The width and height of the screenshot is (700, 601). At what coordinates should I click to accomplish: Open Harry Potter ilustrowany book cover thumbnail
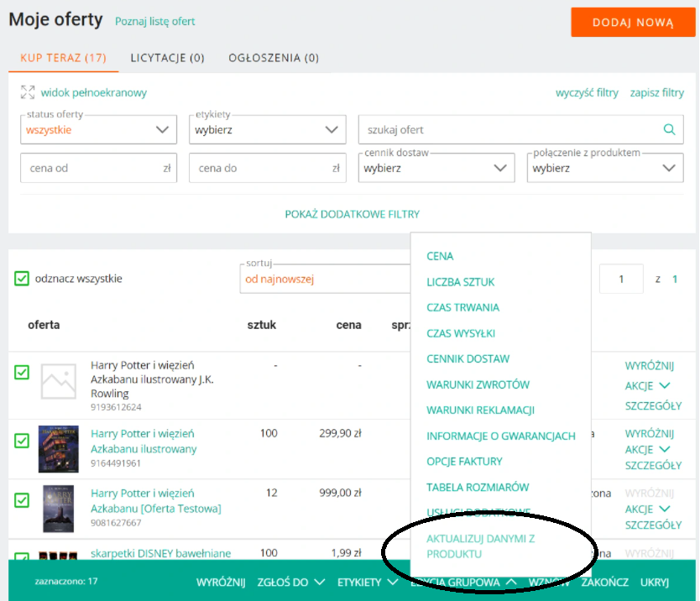[x=59, y=448]
